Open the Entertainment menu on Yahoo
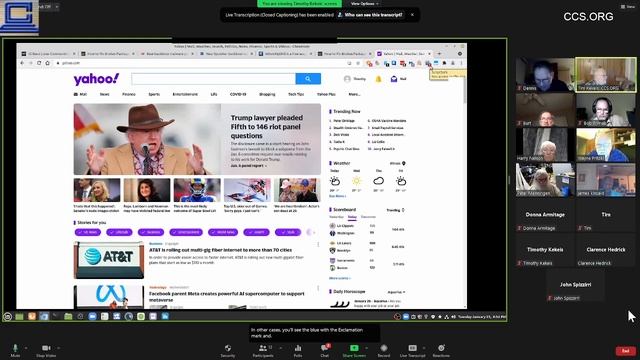Viewport: 640px width, 360px height. [185, 94]
